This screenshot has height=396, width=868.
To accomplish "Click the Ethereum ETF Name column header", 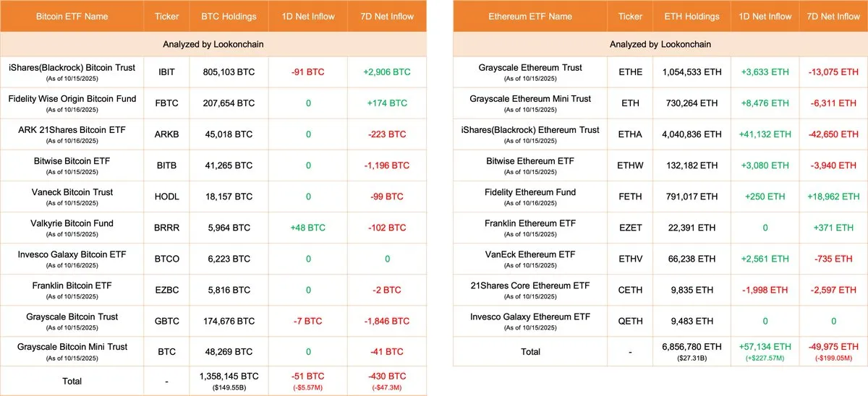I will pos(530,16).
